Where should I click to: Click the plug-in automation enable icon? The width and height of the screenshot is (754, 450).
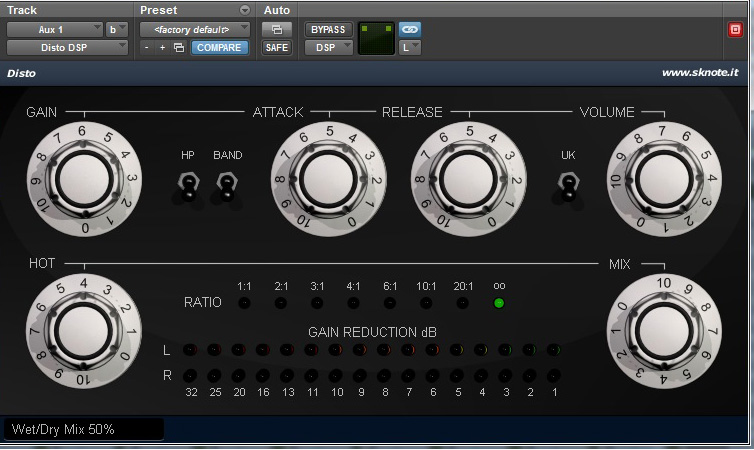(276, 29)
